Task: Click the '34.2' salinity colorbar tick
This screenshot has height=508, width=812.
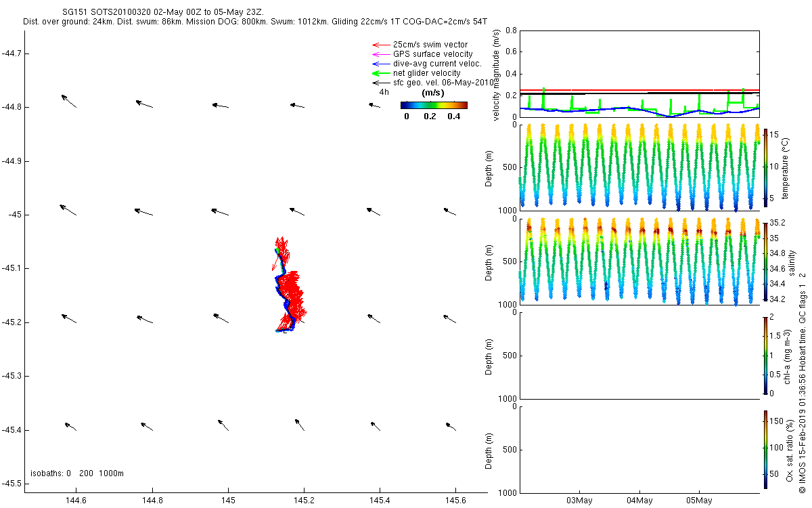Action: click(778, 299)
